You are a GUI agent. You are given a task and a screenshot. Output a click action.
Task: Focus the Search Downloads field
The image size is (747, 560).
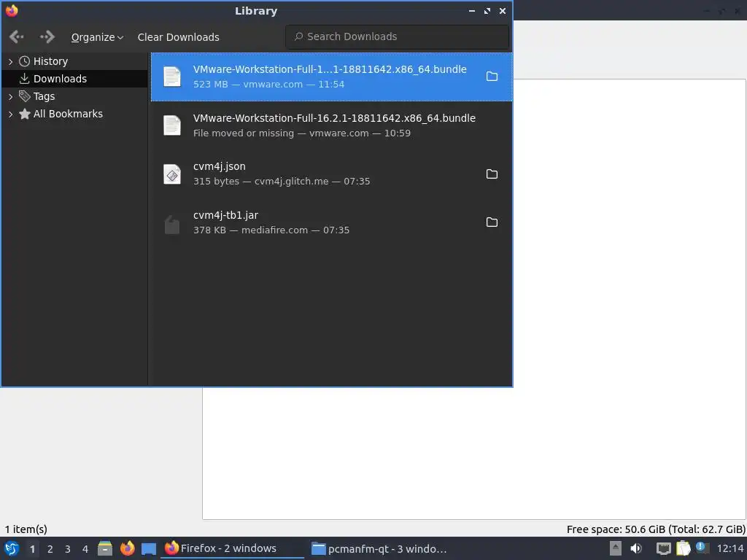pos(398,36)
